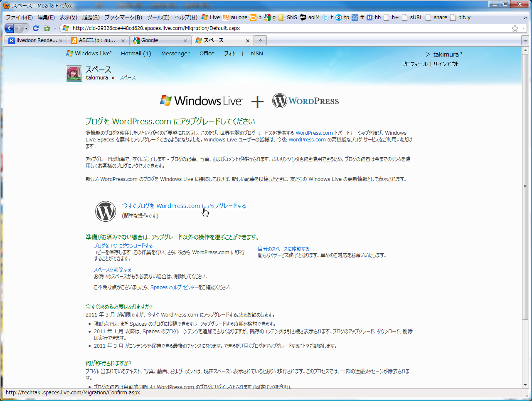
Task: List all tabs dropdown
Action: (525, 41)
